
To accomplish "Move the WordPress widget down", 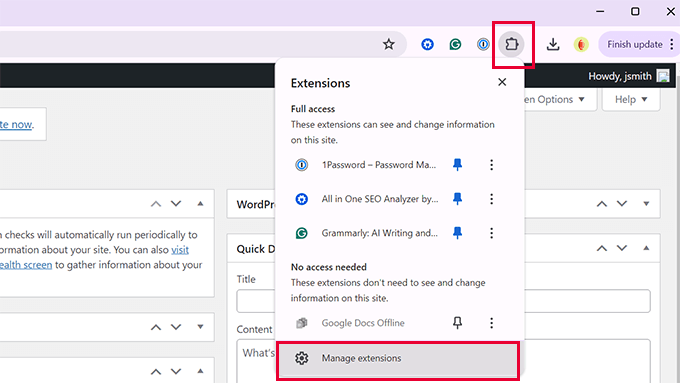I will (622, 203).
